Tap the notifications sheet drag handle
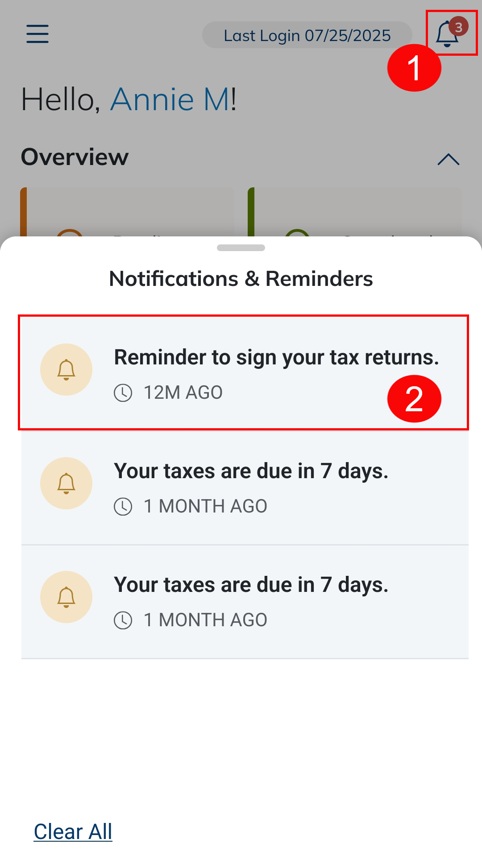 [241, 248]
